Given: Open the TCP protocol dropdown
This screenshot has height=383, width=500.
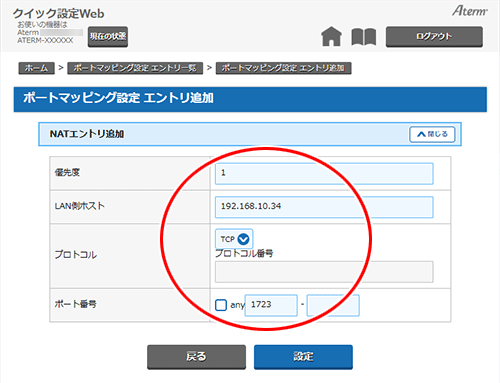Looking at the screenshot, I should (234, 239).
